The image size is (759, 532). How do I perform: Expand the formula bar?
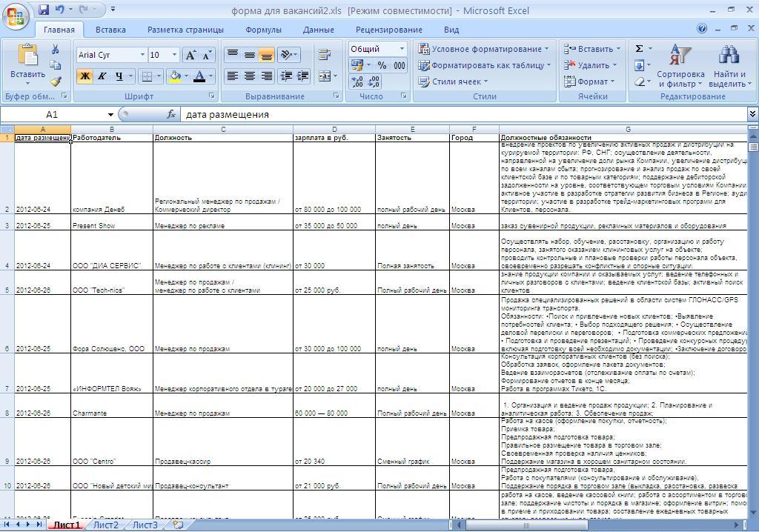tap(752, 114)
